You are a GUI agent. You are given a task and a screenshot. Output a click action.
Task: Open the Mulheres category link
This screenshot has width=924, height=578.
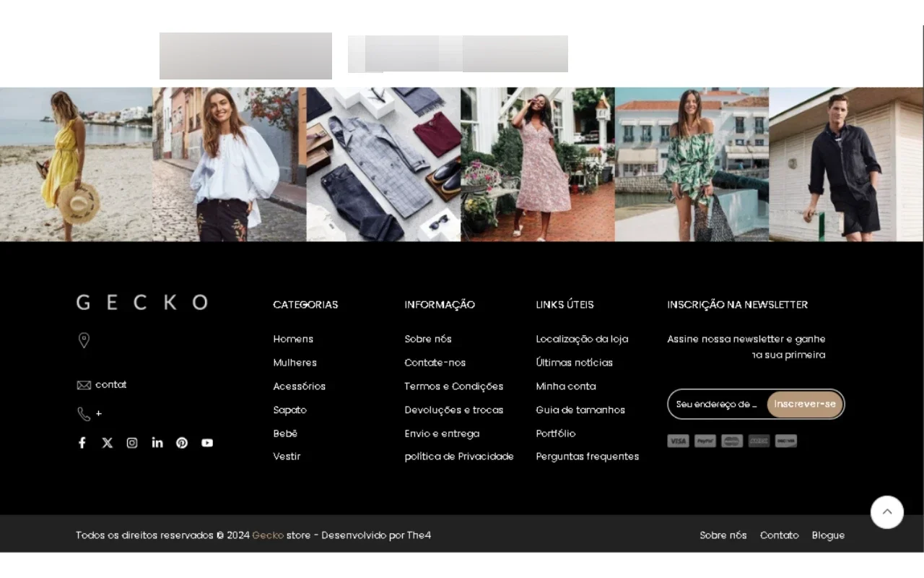click(x=295, y=363)
